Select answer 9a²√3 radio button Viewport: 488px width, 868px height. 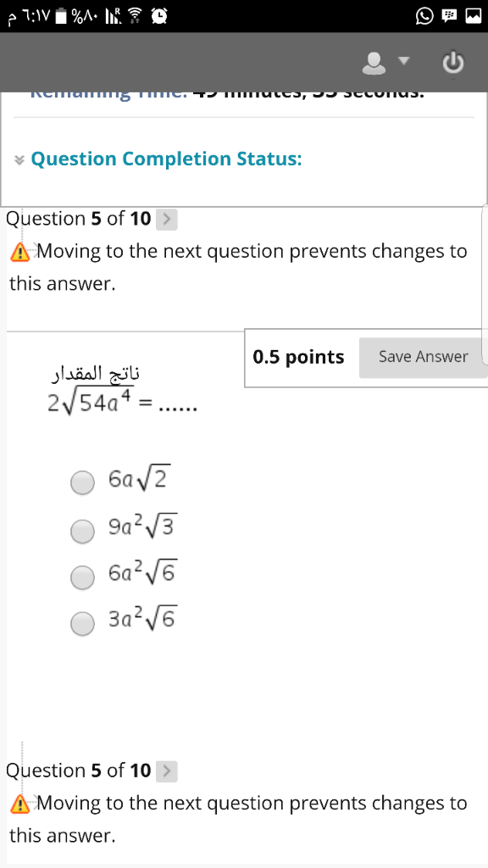pos(83,532)
